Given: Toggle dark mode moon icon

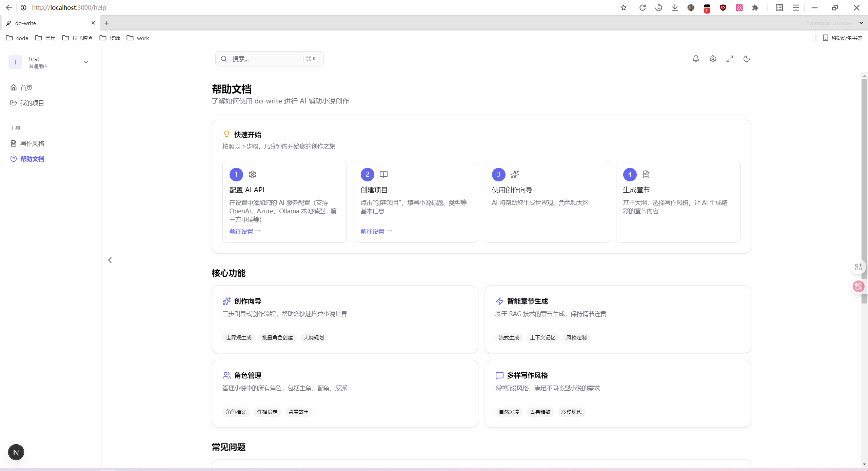Looking at the screenshot, I should pos(746,59).
